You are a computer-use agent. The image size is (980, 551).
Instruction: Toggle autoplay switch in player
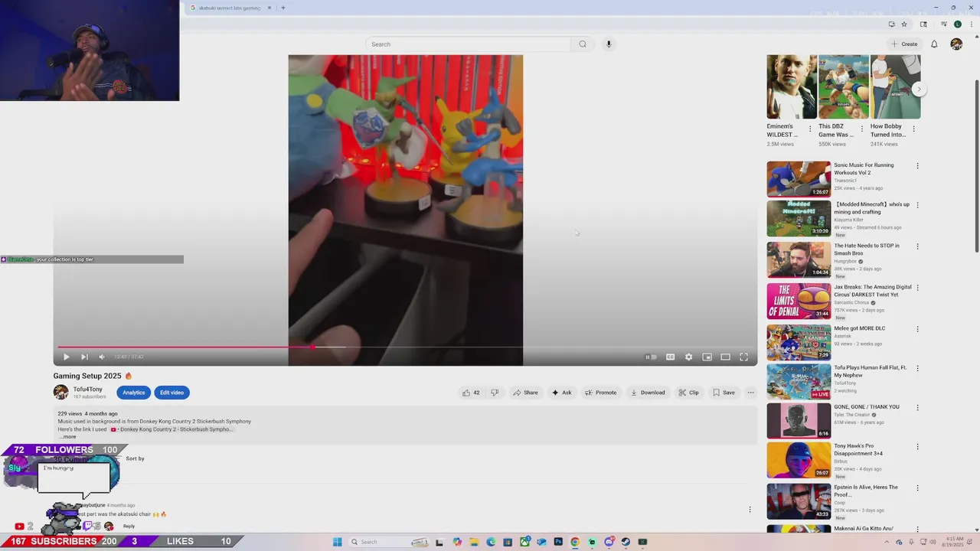(651, 357)
